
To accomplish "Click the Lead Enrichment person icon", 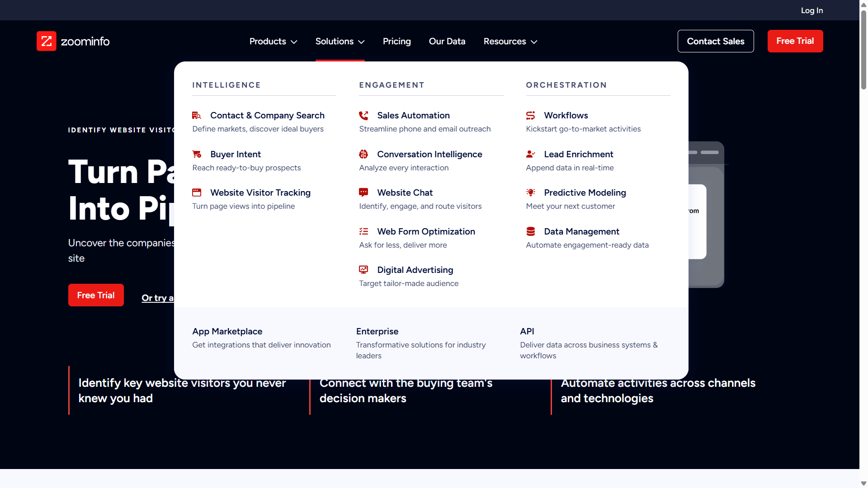I will [x=531, y=154].
